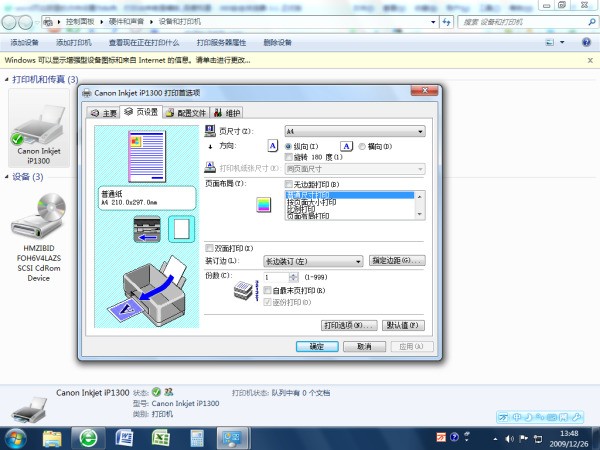Launch Internet Explorer from taskbar
600x450 pixels.
[x=88, y=439]
